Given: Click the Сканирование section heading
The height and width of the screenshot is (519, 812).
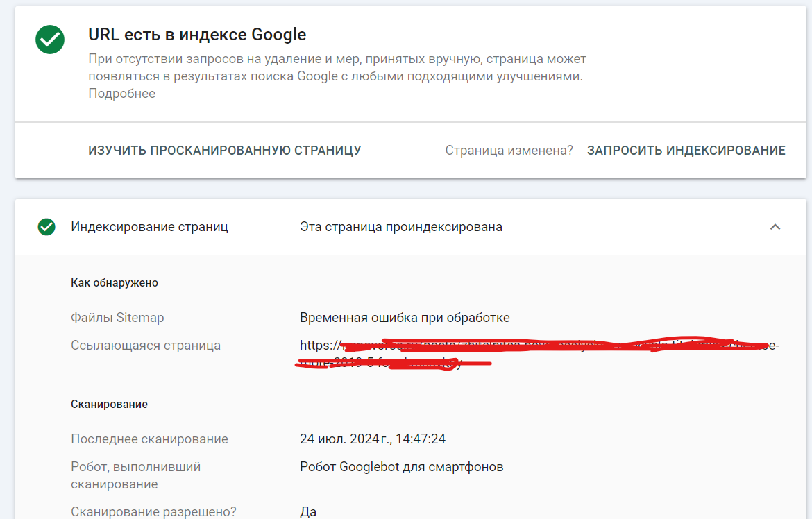Looking at the screenshot, I should [109, 404].
